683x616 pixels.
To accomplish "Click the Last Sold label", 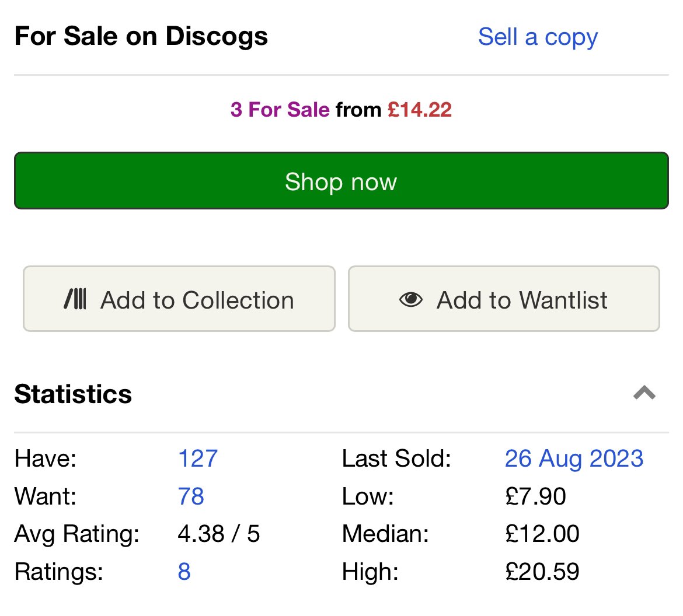I will (396, 459).
